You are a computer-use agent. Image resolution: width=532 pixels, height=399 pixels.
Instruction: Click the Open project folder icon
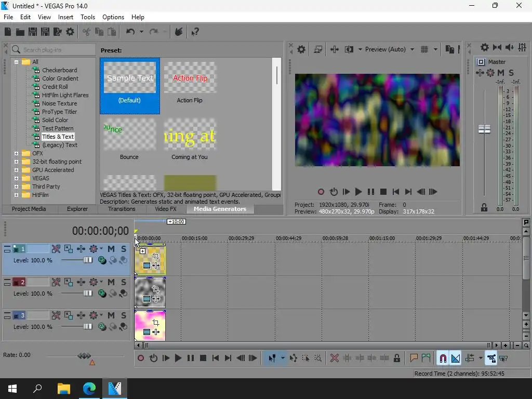pyautogui.click(x=20, y=32)
